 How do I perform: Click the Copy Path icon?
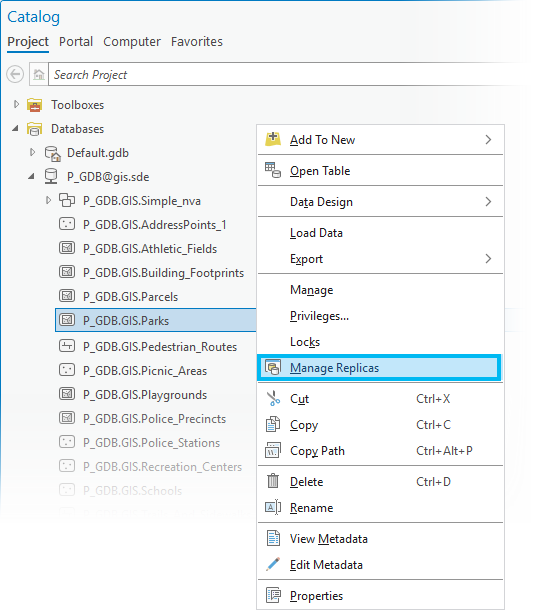(x=273, y=450)
